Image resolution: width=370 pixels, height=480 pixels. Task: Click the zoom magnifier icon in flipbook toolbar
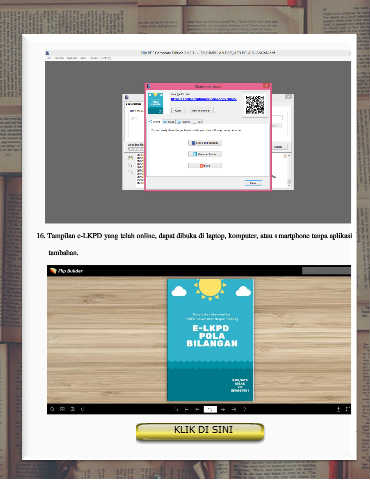[52, 409]
